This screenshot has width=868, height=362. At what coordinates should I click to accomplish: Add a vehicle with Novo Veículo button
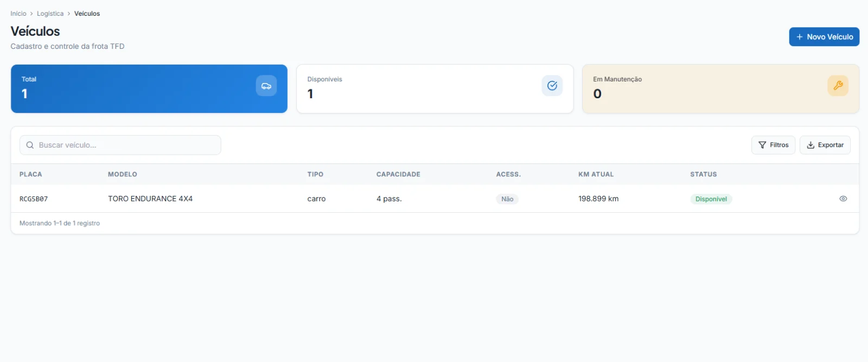(x=824, y=37)
